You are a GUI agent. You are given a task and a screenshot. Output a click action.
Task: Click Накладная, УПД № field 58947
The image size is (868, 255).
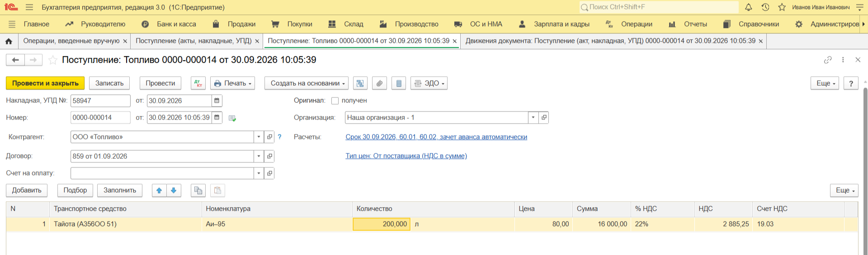point(100,101)
